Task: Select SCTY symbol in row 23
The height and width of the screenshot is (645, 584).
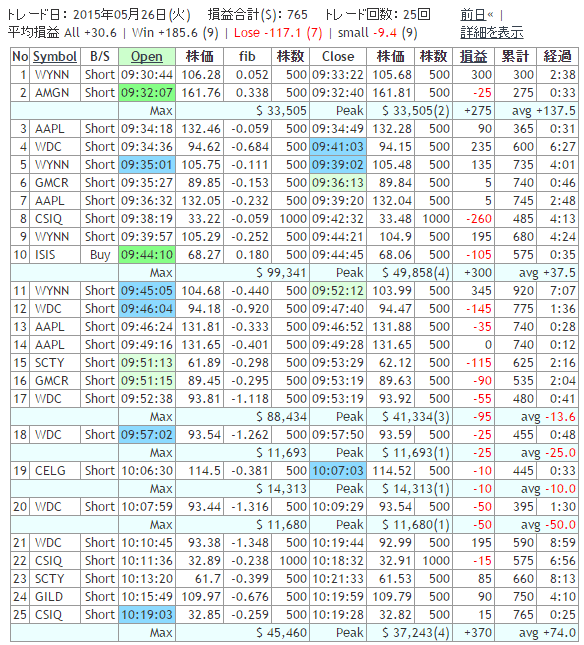Action: 50,579
